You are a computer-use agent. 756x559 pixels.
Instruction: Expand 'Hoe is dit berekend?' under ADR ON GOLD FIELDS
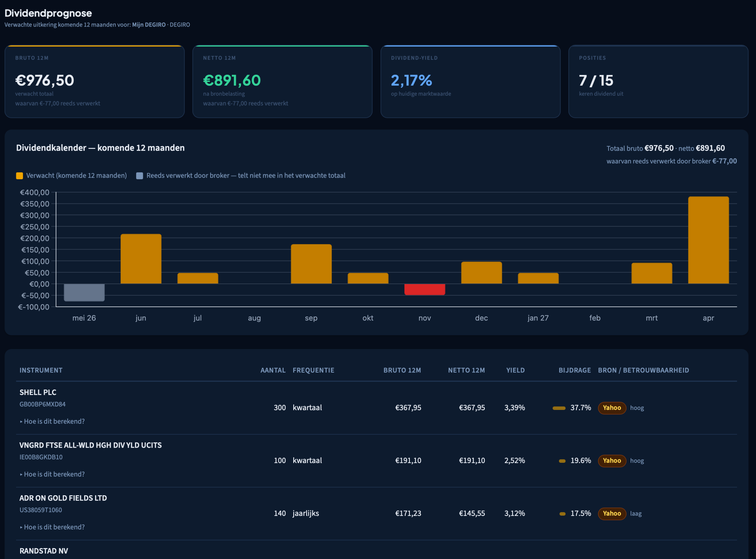pyautogui.click(x=52, y=527)
